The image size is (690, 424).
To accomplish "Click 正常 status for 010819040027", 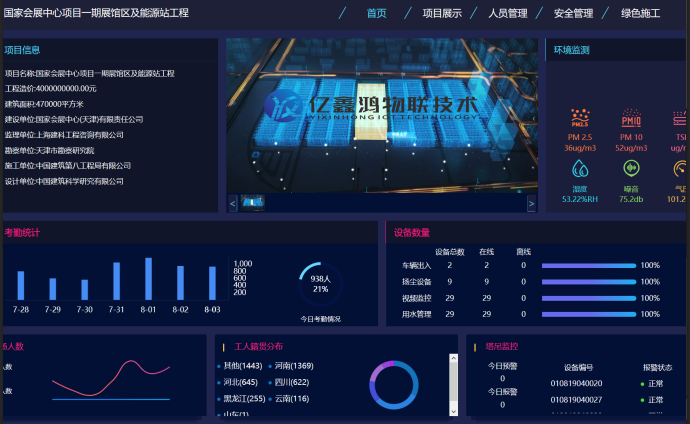I will click(652, 400).
